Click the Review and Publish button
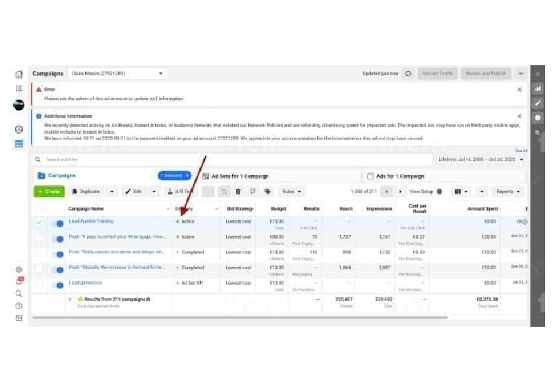 (x=486, y=74)
